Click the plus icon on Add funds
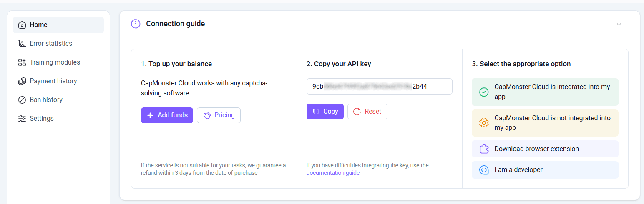This screenshot has width=644, height=204. pos(151,115)
